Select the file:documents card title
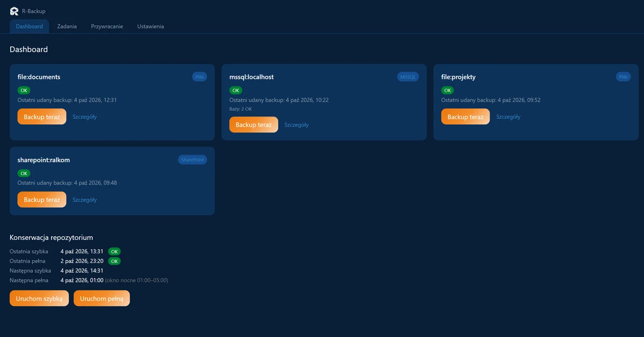644x337 pixels. click(x=39, y=77)
